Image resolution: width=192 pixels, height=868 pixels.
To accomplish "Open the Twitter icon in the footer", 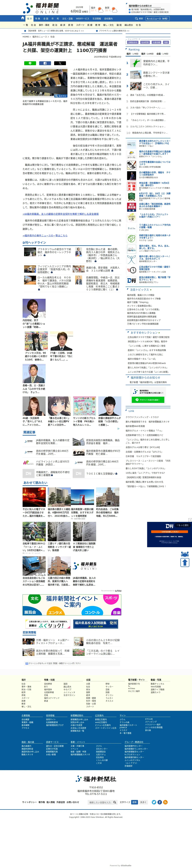I will 154,802.
